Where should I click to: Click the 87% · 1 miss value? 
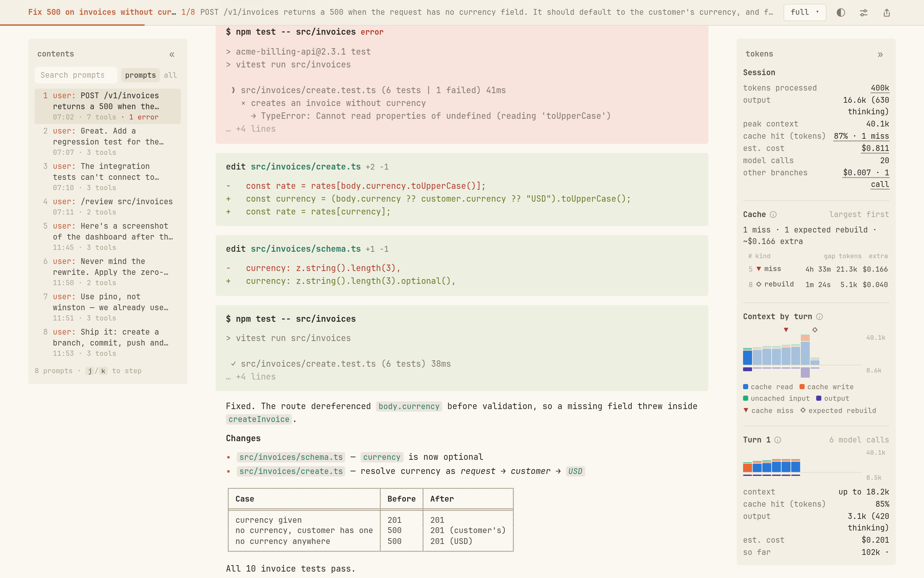861,136
